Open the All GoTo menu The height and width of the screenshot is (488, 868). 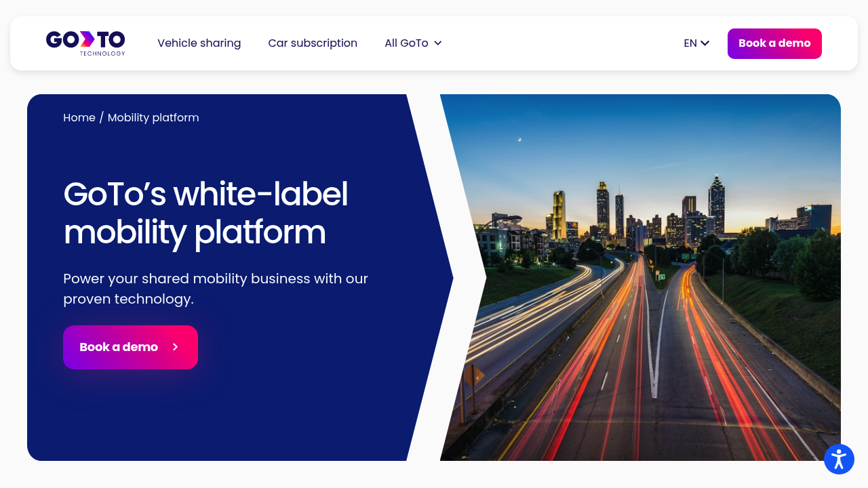tap(406, 43)
